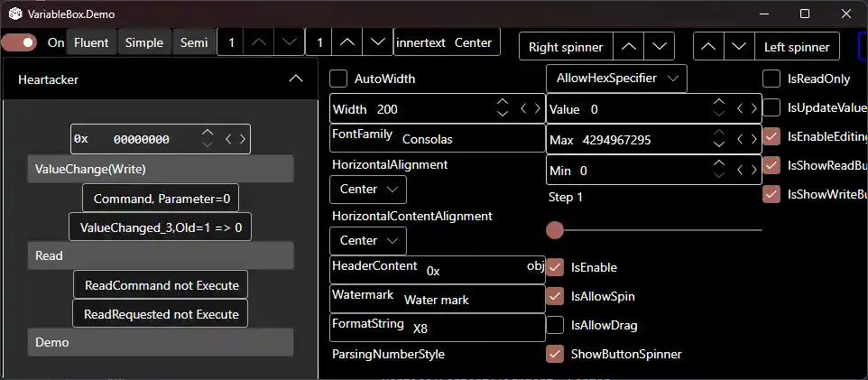Open the HorizontalAlignment Center dropdown
This screenshot has width=868, height=380.
click(x=368, y=190)
